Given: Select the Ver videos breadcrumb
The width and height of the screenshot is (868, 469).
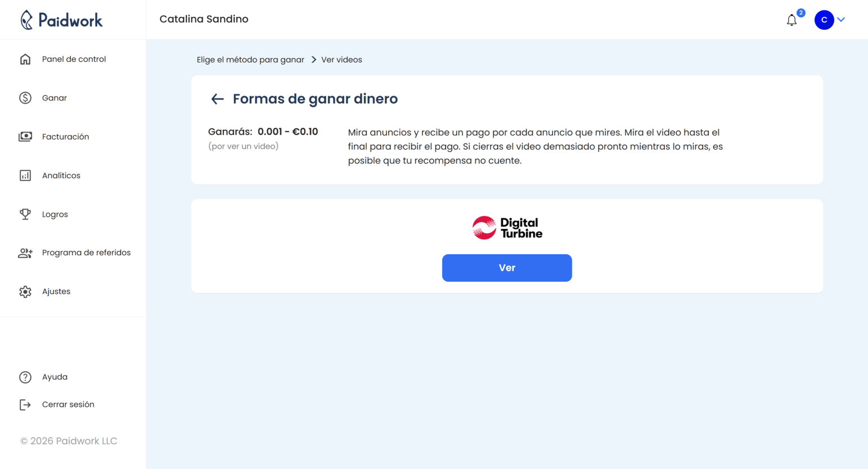Looking at the screenshot, I should point(341,59).
